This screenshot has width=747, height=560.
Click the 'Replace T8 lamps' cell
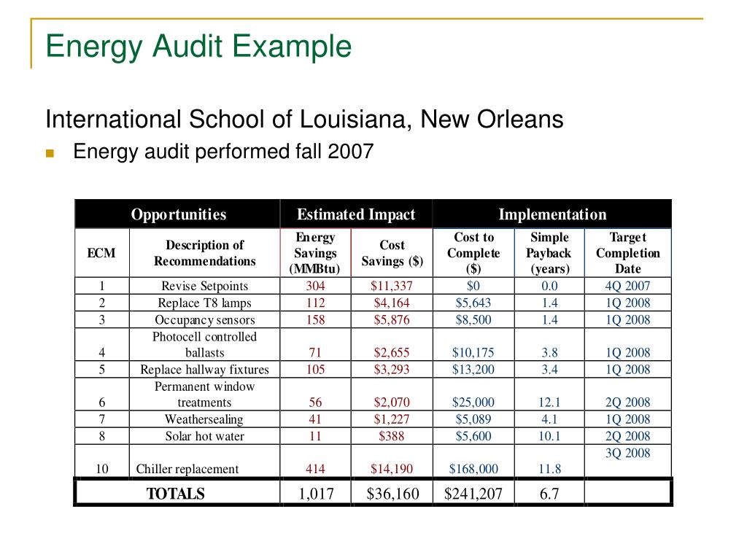pyautogui.click(x=205, y=303)
